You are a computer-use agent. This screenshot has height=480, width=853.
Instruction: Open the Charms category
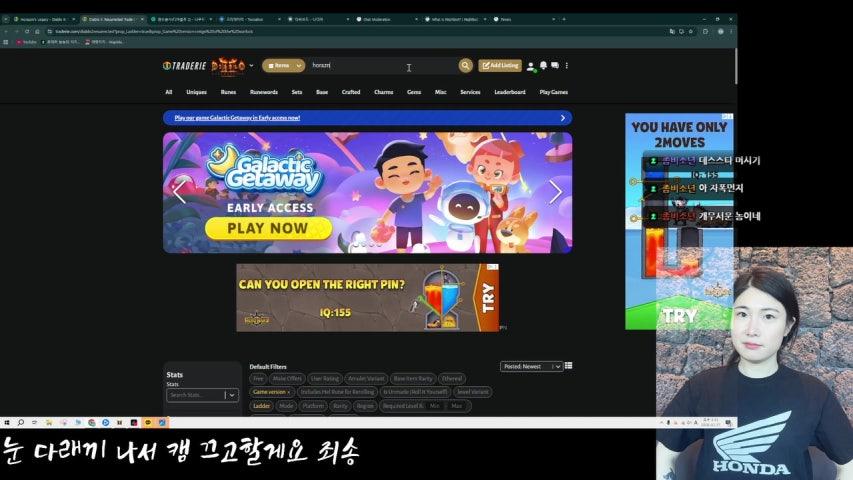(x=384, y=92)
